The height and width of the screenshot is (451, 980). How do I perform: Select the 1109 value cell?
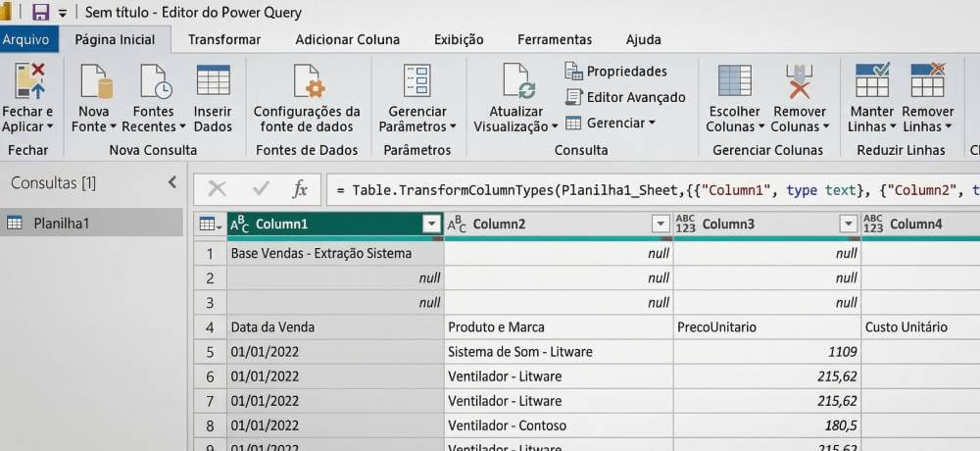(767, 352)
